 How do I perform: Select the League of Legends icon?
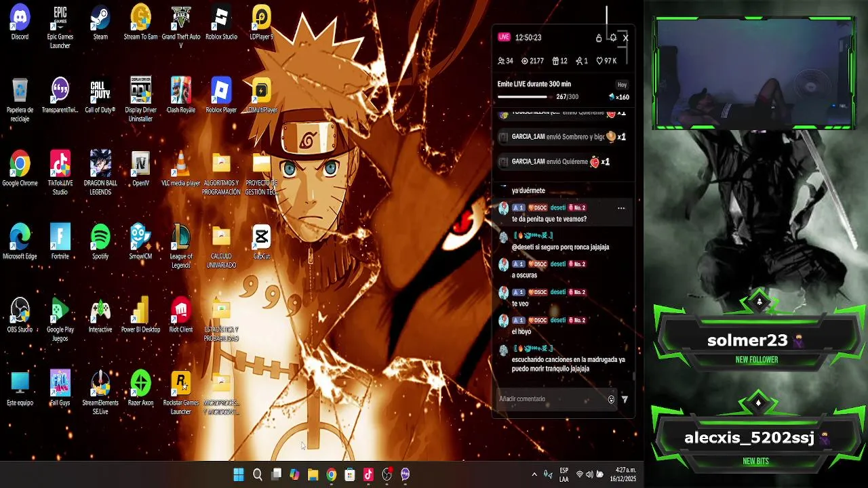point(180,247)
